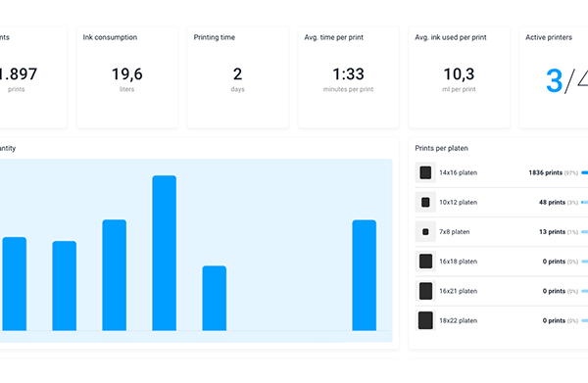Open the Ink consumption card
588x383 pixels.
(x=127, y=77)
